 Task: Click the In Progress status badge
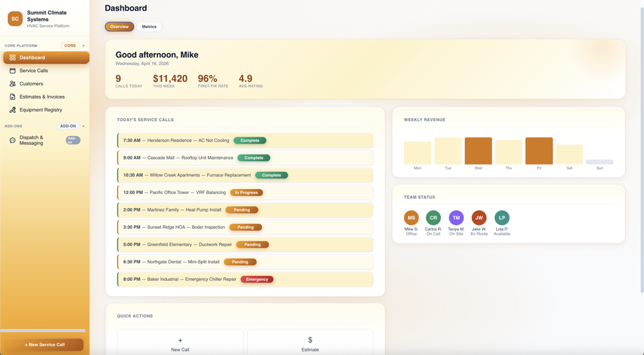(246, 193)
